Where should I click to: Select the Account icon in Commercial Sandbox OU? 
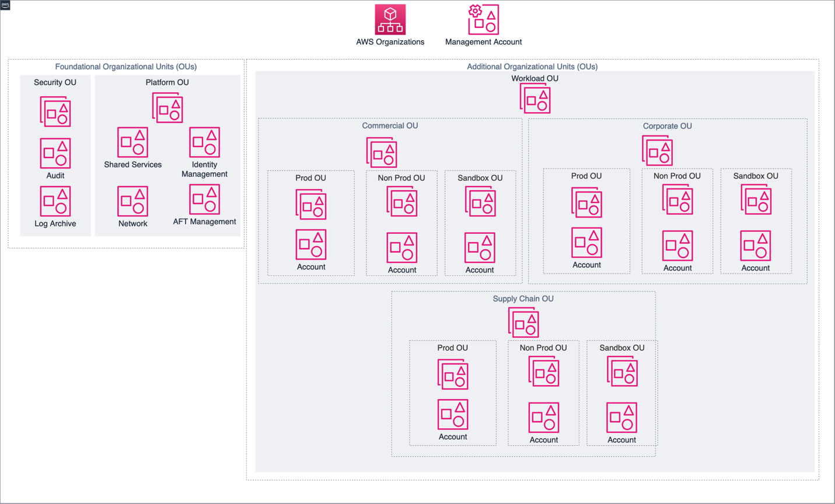[x=480, y=247]
